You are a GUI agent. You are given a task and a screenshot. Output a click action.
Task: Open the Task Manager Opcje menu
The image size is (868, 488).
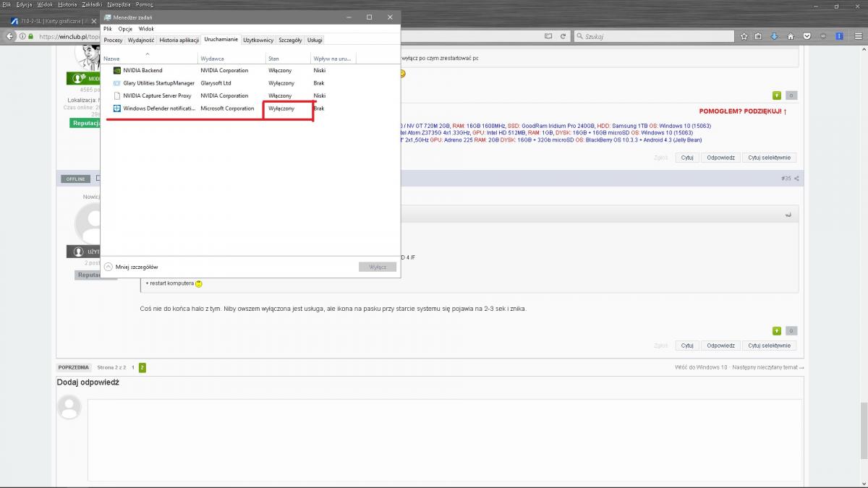click(x=125, y=29)
